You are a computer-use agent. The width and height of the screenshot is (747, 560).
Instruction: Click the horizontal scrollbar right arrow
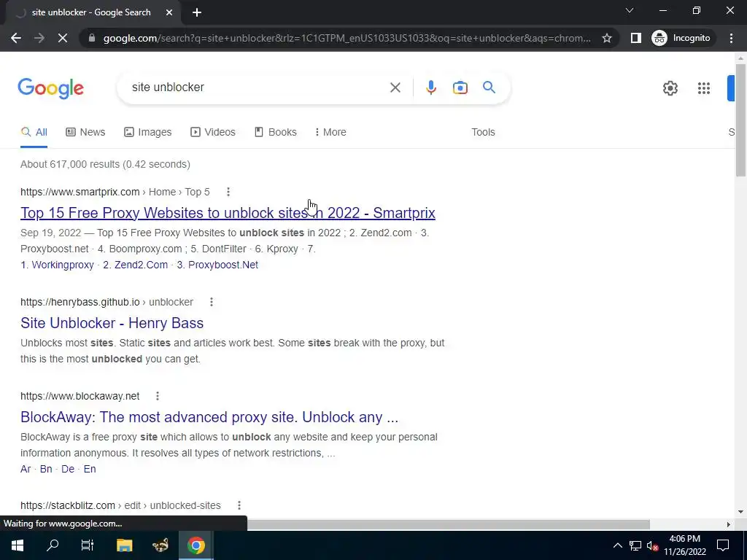click(729, 524)
